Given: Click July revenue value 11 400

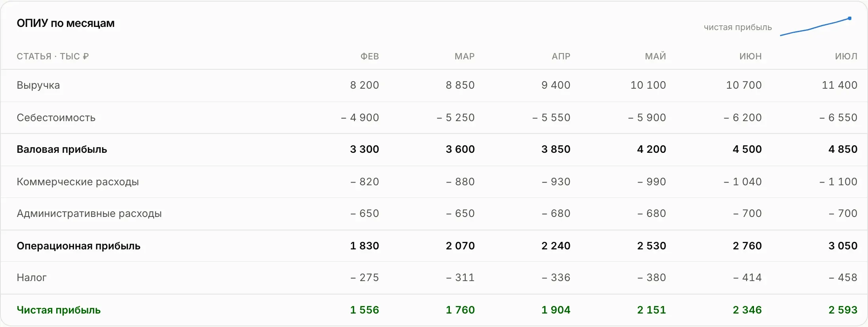Looking at the screenshot, I should 839,85.
